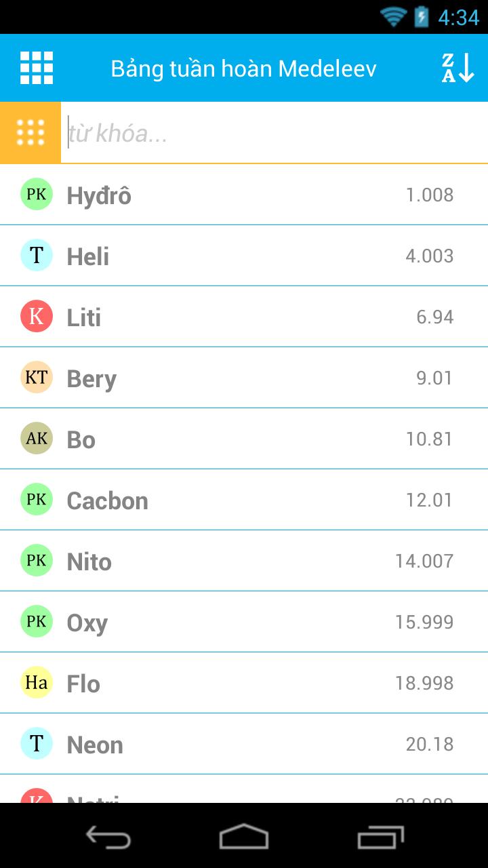Toggle Z-A sort order icon

click(457, 68)
